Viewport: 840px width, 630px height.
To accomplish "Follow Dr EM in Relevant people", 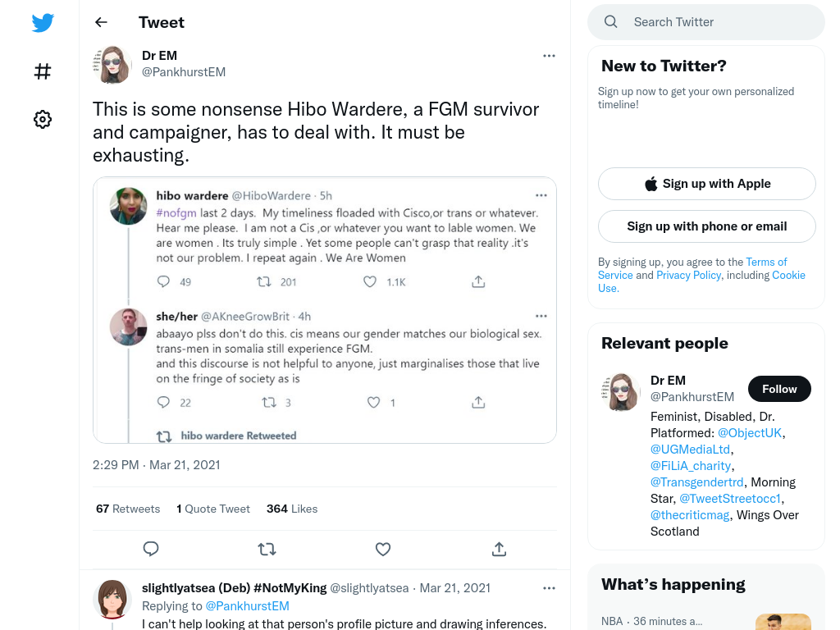I will pyautogui.click(x=779, y=389).
